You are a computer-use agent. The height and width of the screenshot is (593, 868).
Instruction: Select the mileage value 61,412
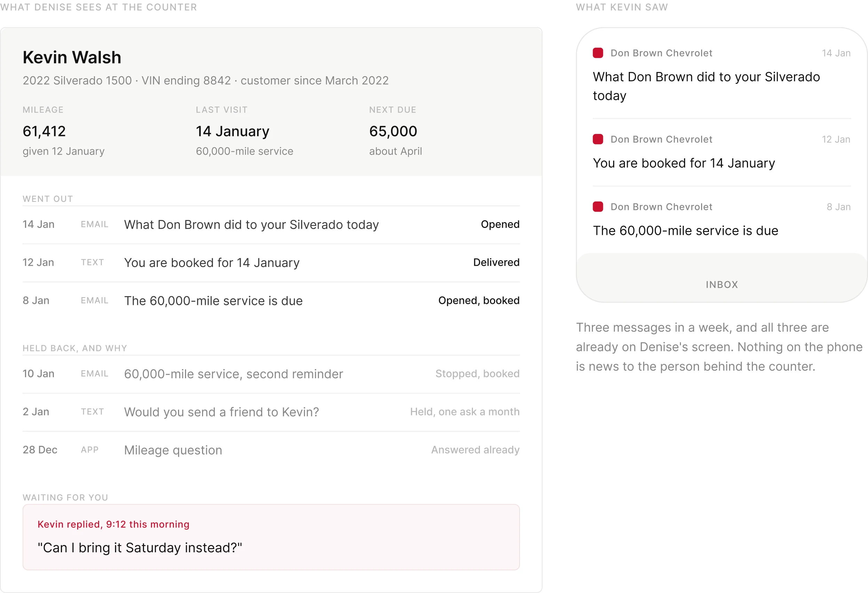pos(44,131)
